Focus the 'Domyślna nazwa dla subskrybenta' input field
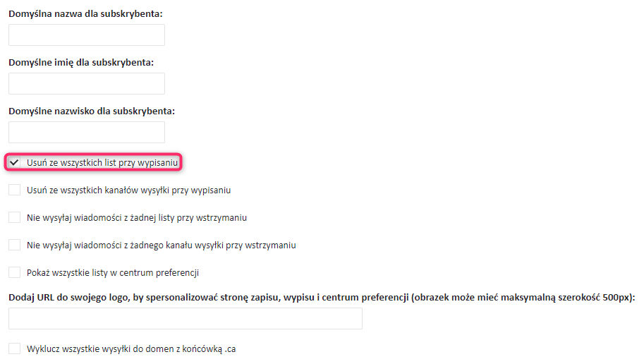 click(x=86, y=35)
